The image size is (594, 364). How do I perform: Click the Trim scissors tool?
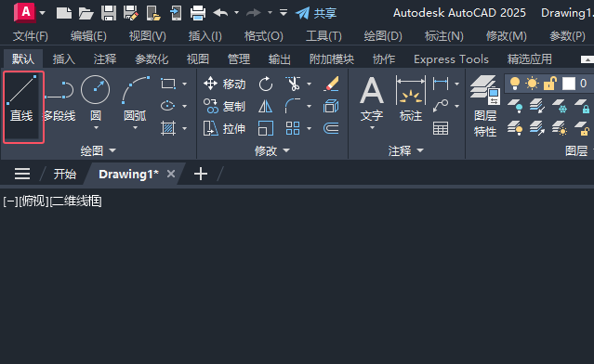click(x=293, y=84)
